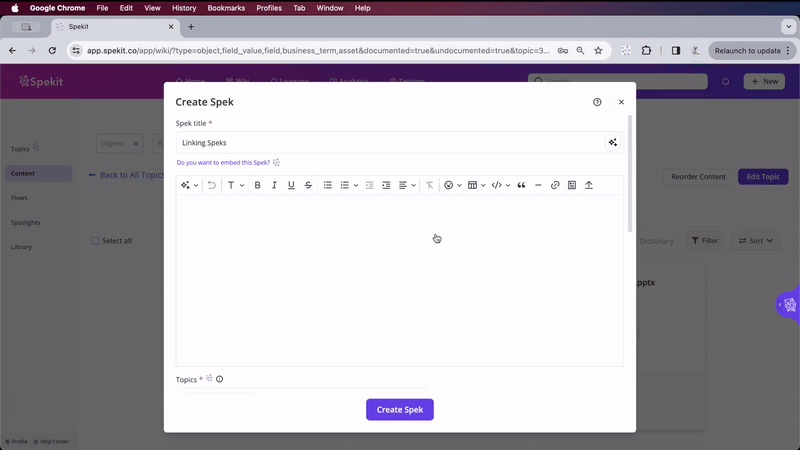This screenshot has height=450, width=800.
Task: Click AI sparkle icon in title field
Action: [612, 143]
